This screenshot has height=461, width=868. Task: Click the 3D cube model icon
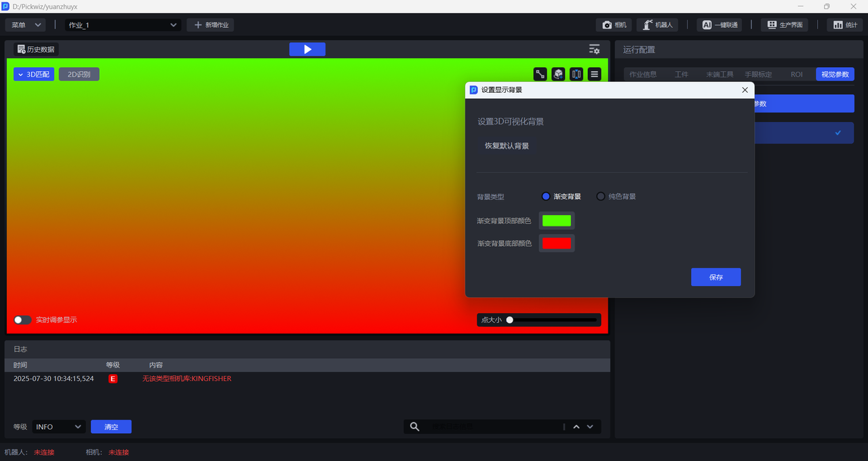coord(558,75)
